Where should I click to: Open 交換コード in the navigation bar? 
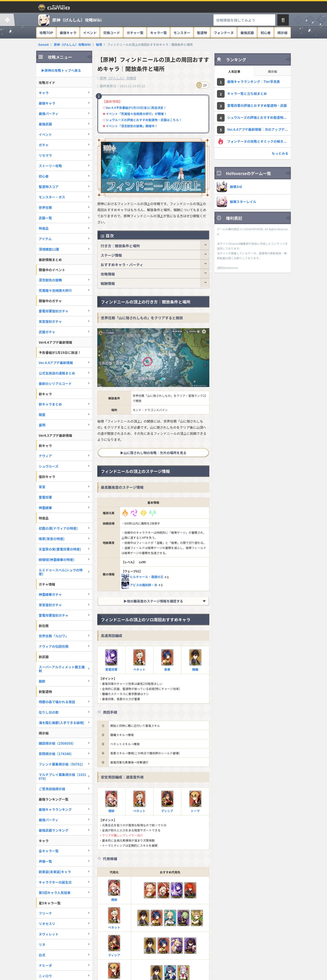click(112, 33)
